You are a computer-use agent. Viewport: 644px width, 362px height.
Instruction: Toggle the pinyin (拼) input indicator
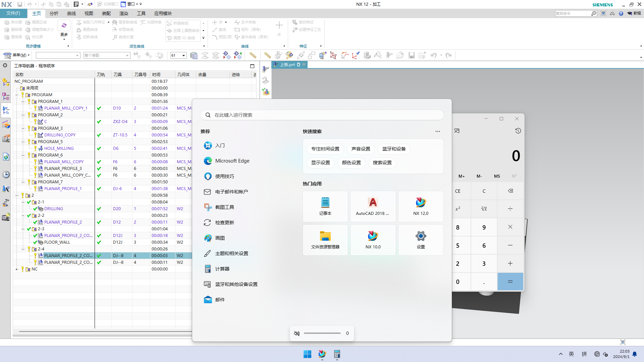[x=584, y=354]
